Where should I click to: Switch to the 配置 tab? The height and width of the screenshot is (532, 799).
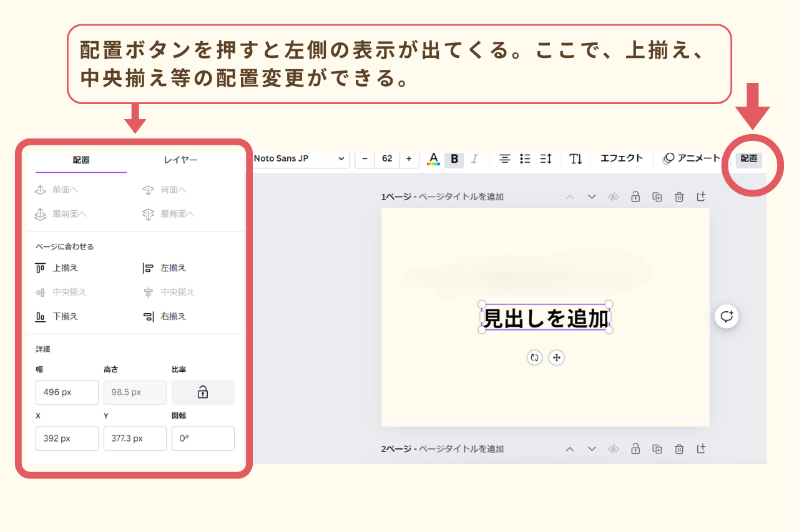point(81,160)
